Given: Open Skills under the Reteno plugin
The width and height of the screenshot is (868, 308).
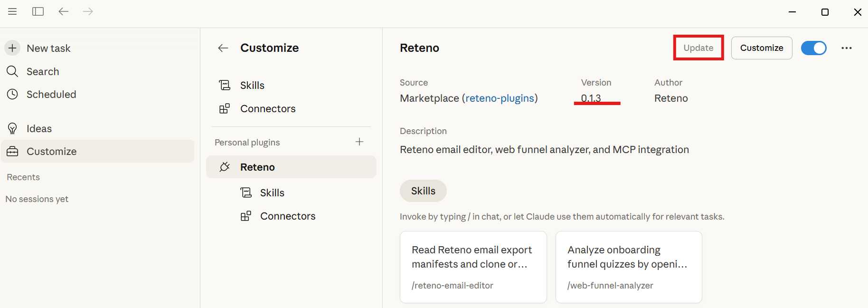Looking at the screenshot, I should [x=272, y=192].
